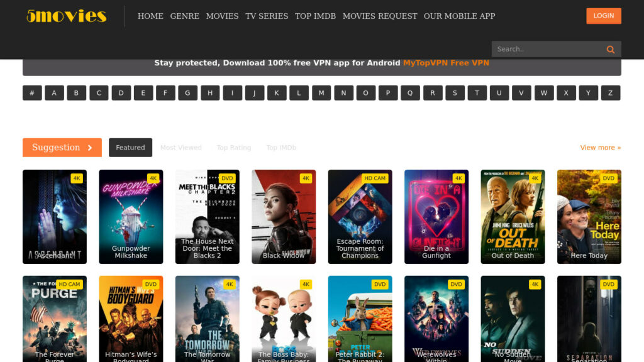Filter titles by letter A
The image size is (644, 362).
pos(54,93)
